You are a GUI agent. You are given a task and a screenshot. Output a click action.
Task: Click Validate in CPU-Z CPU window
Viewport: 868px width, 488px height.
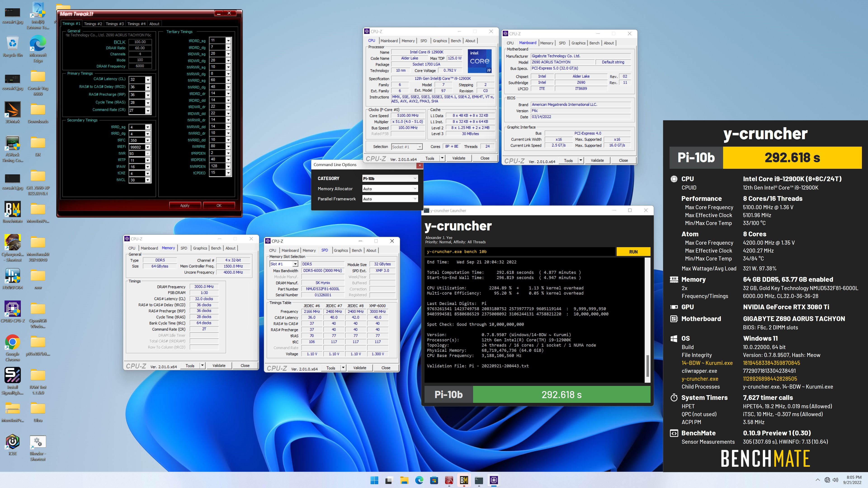458,158
